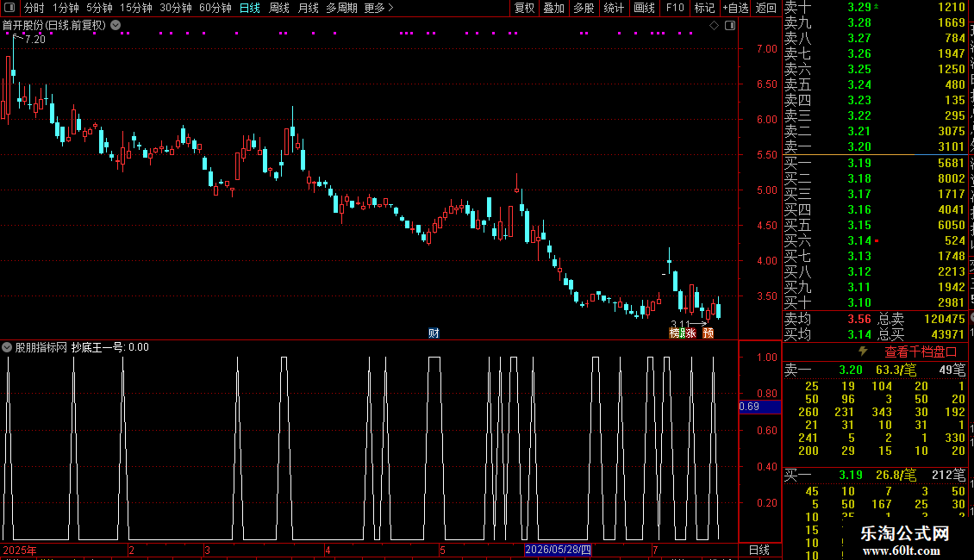The height and width of the screenshot is (560, 974).
Task: Click 买均 value 3.14
Action: point(859,334)
